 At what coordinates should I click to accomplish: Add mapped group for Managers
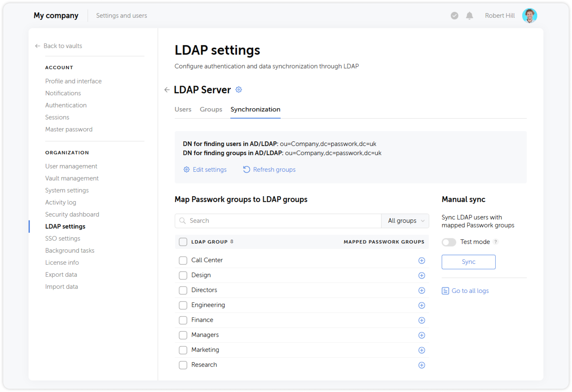click(421, 335)
